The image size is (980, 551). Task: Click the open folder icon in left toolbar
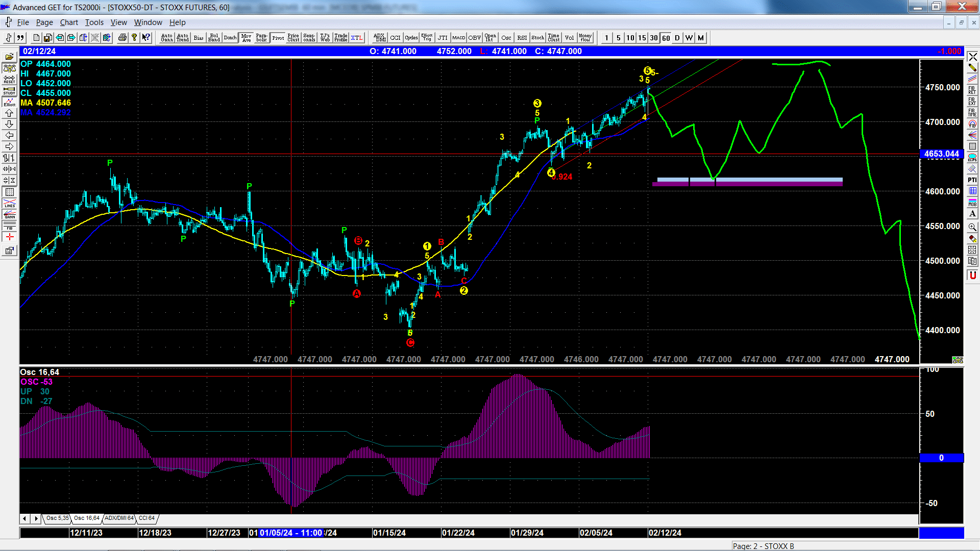click(x=9, y=57)
